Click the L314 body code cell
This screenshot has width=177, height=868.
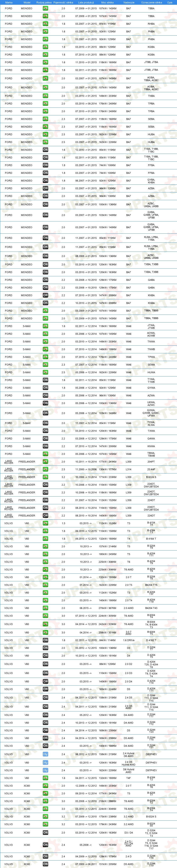129,469
